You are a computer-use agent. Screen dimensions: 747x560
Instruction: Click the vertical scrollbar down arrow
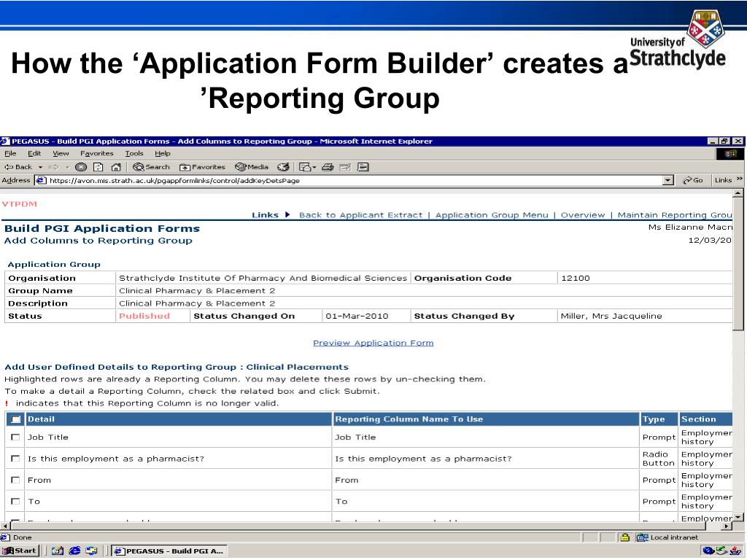[x=738, y=517]
